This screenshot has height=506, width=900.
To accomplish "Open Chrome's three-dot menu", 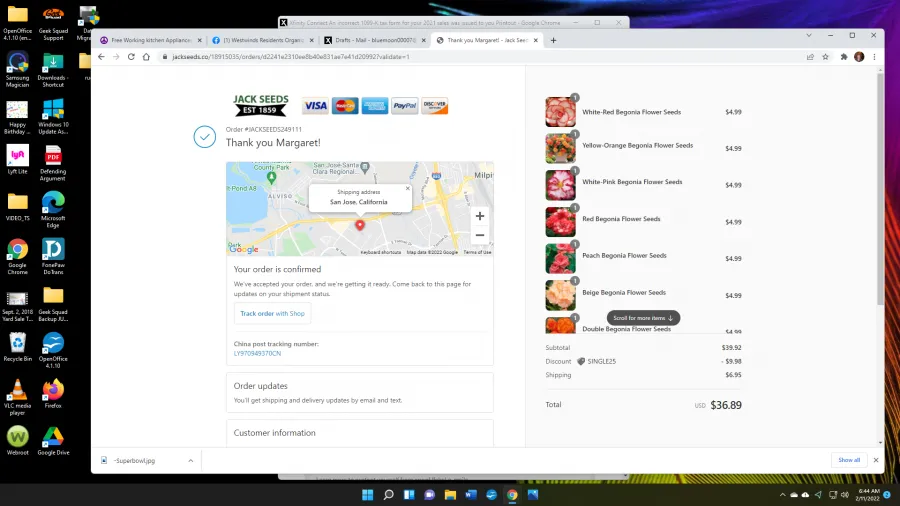I will click(874, 57).
